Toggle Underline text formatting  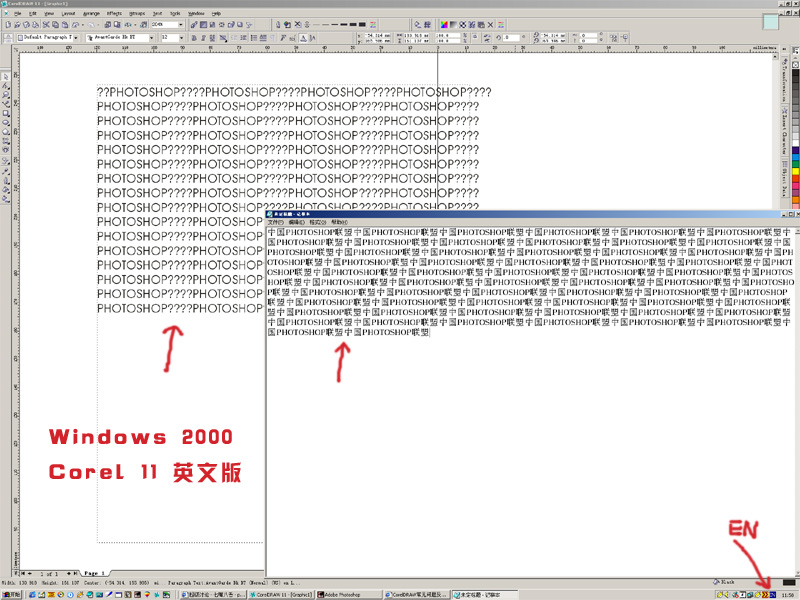pos(212,38)
